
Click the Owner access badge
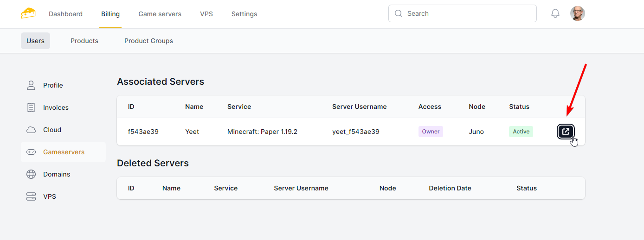coord(431,132)
